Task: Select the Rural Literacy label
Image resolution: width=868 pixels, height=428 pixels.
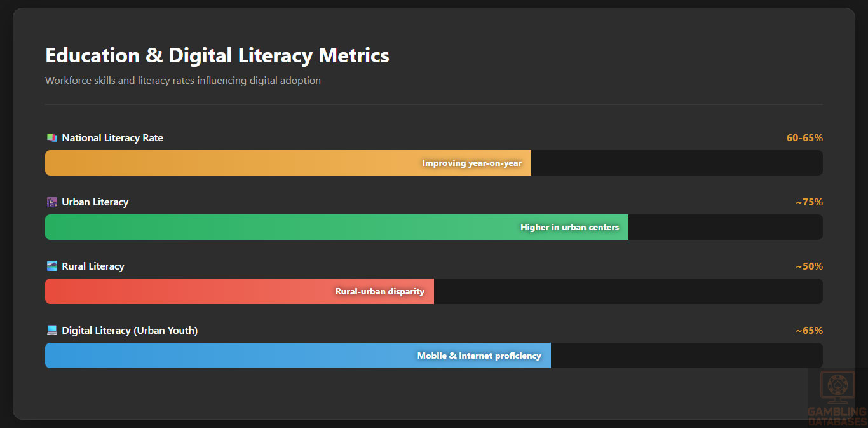Action: pyautogui.click(x=93, y=266)
